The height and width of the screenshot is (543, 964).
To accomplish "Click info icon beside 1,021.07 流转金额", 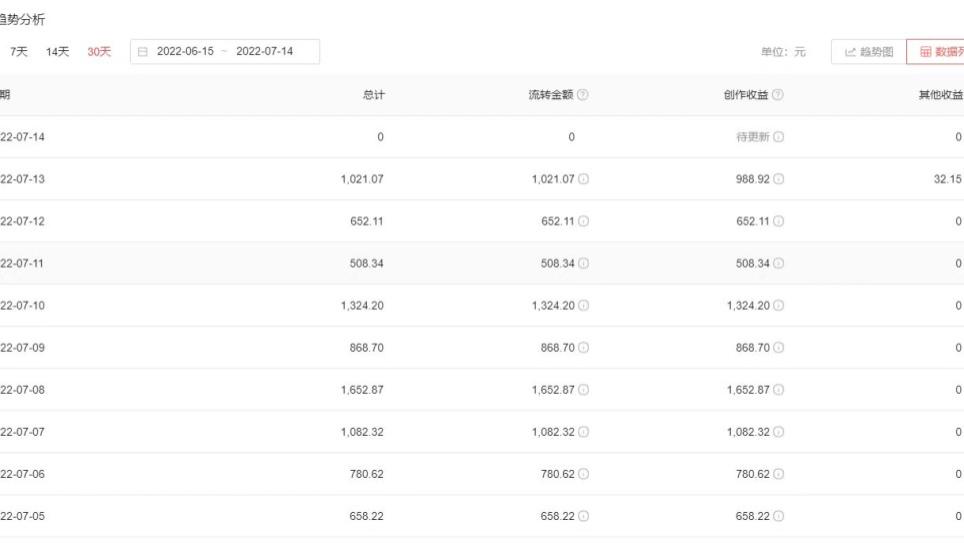I will pos(583,179).
